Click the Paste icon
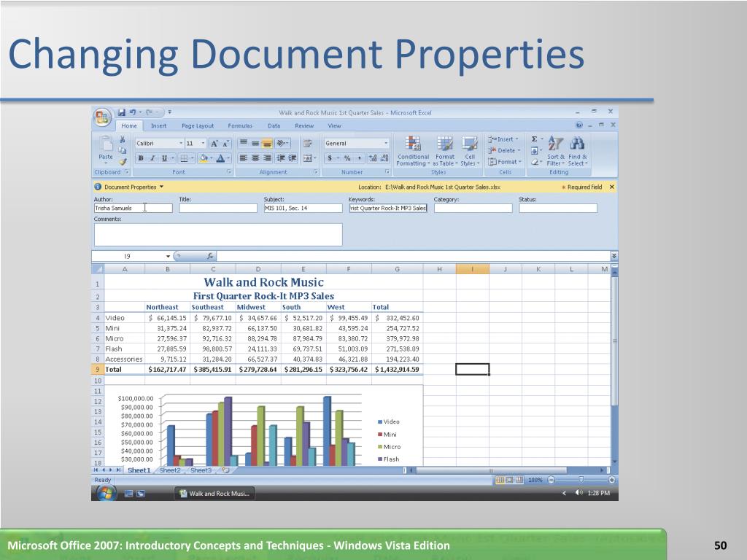 106,145
